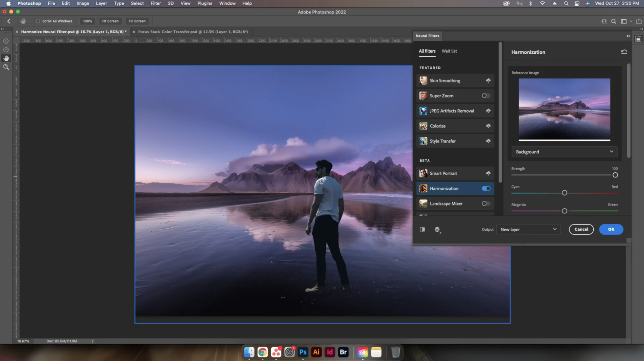Click the layer preview stack icon
The height and width of the screenshot is (361, 644).
[x=437, y=230]
